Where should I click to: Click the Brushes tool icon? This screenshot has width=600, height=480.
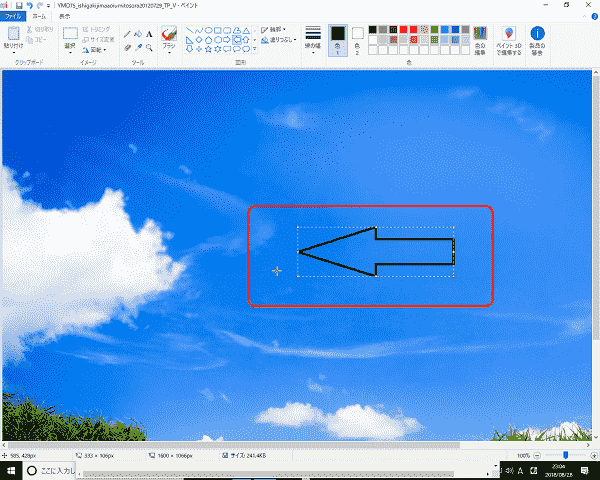[x=169, y=34]
